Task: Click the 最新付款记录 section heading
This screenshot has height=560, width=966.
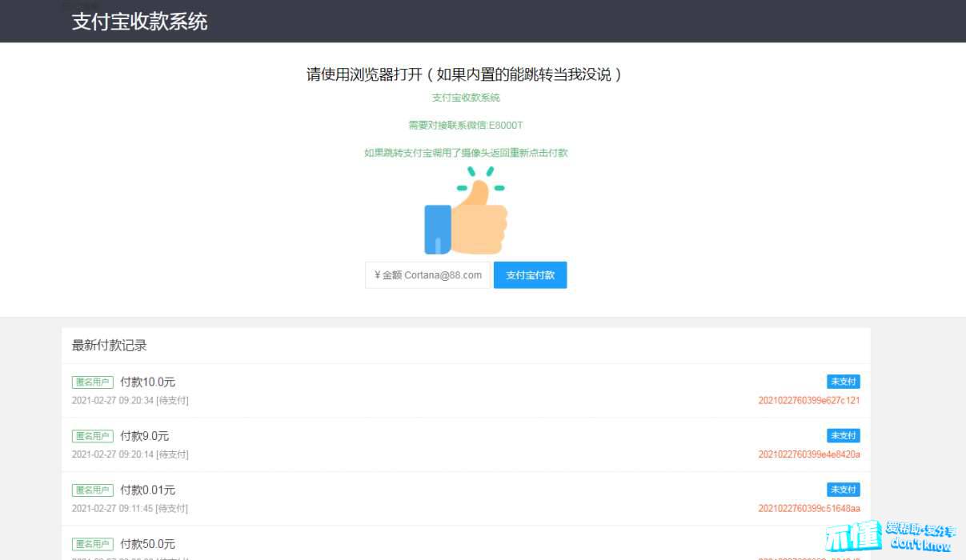Action: click(110, 346)
